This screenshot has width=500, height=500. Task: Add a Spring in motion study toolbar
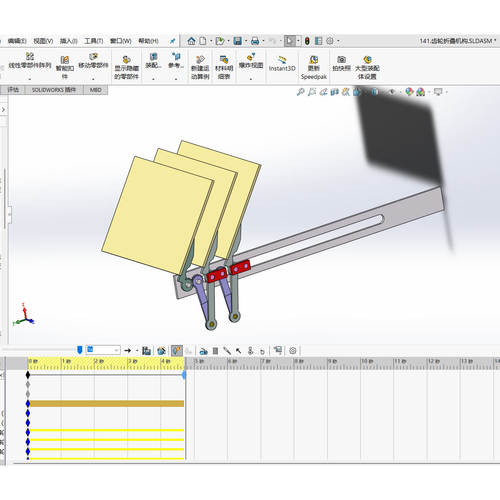coord(215,351)
